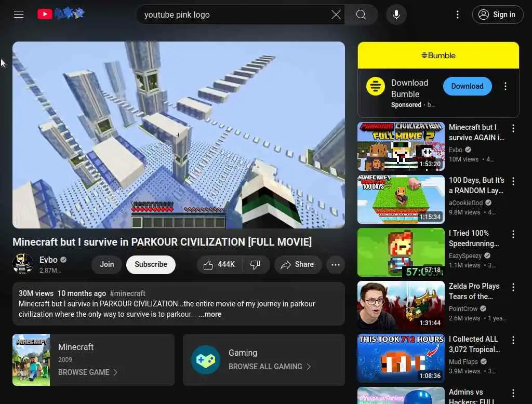This screenshot has width=532, height=404.
Task: Click the yellow Bumble ad banner
Action: tap(438, 55)
